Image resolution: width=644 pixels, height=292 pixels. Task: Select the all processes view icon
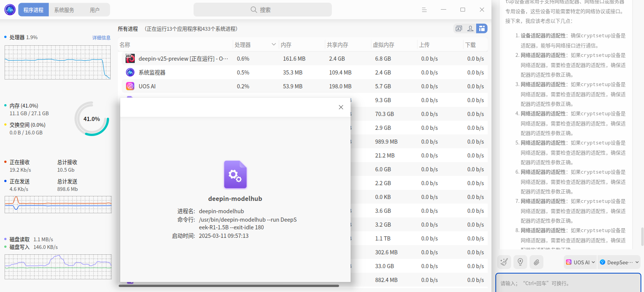pyautogui.click(x=482, y=28)
